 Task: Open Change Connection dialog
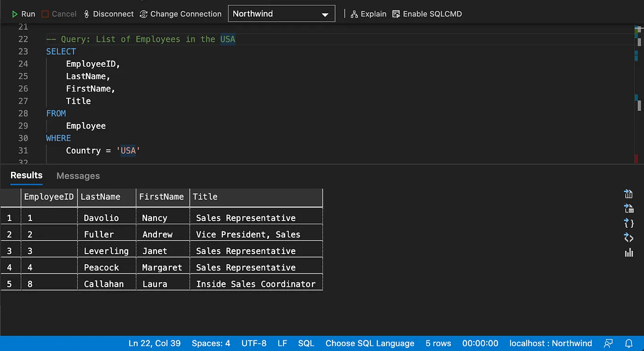click(x=181, y=14)
